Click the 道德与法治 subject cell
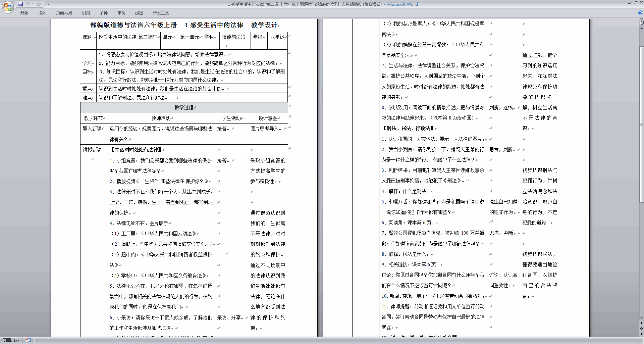 click(235, 41)
